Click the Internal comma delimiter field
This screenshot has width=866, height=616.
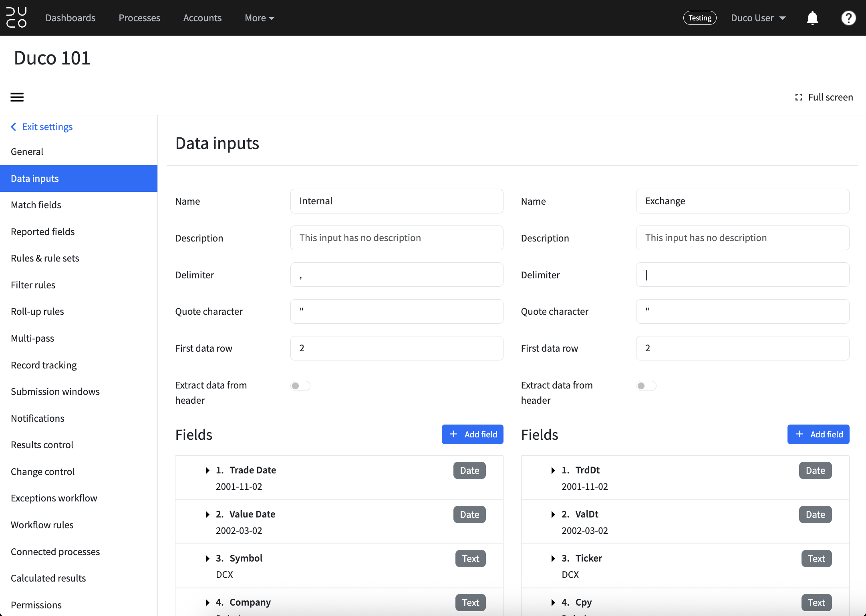[x=397, y=275]
